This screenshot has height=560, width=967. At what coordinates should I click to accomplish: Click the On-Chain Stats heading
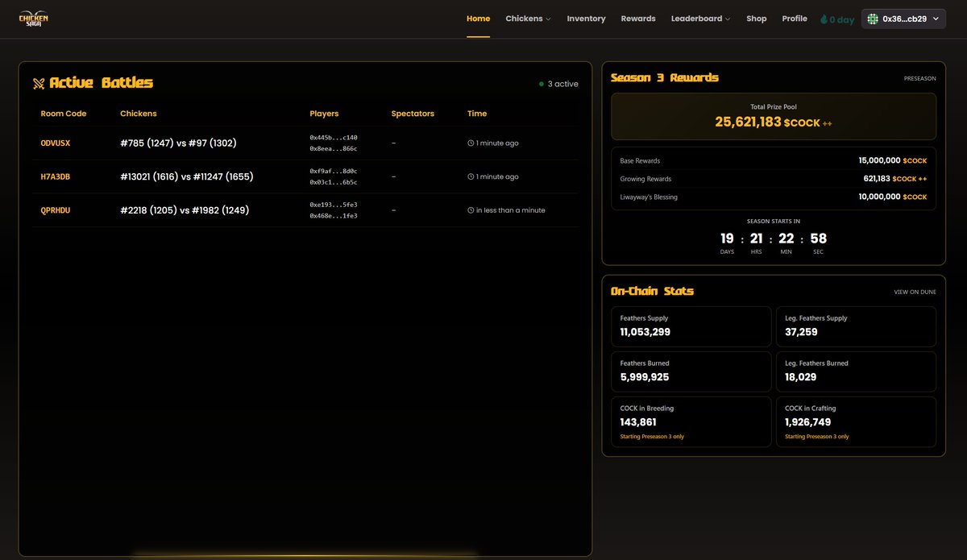pos(652,291)
